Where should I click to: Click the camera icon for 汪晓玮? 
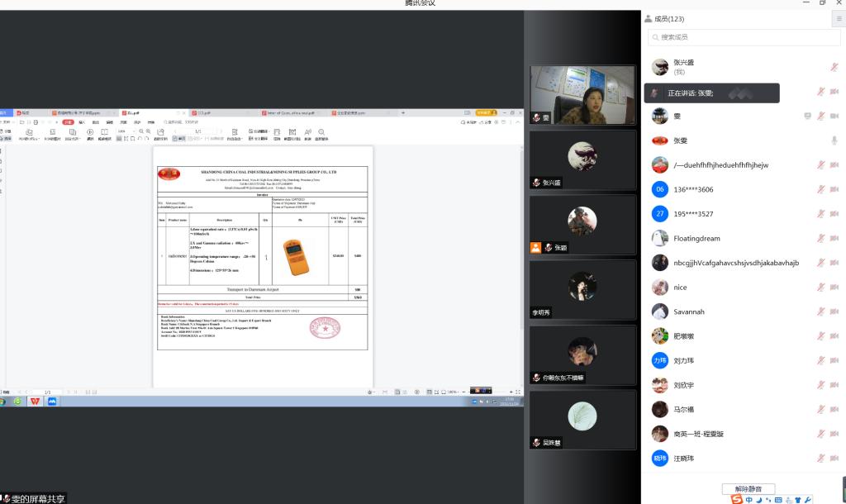[x=834, y=459]
